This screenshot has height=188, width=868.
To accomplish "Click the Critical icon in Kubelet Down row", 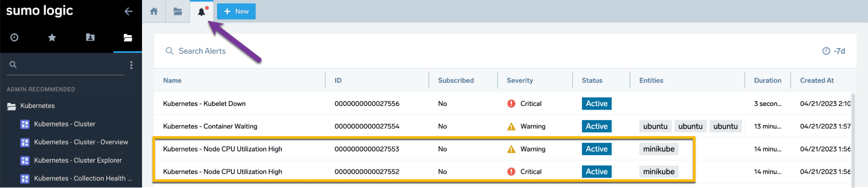I will click(x=512, y=104).
